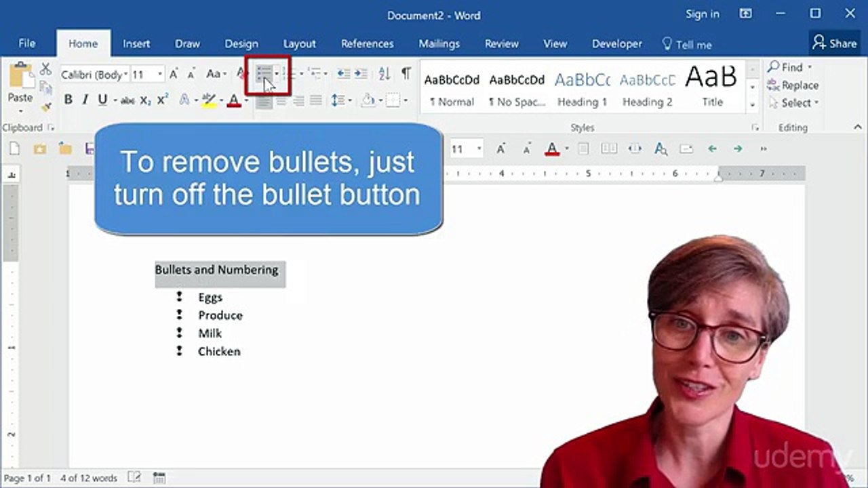Apply the No Spacing style
868x488 pixels.
point(517,88)
